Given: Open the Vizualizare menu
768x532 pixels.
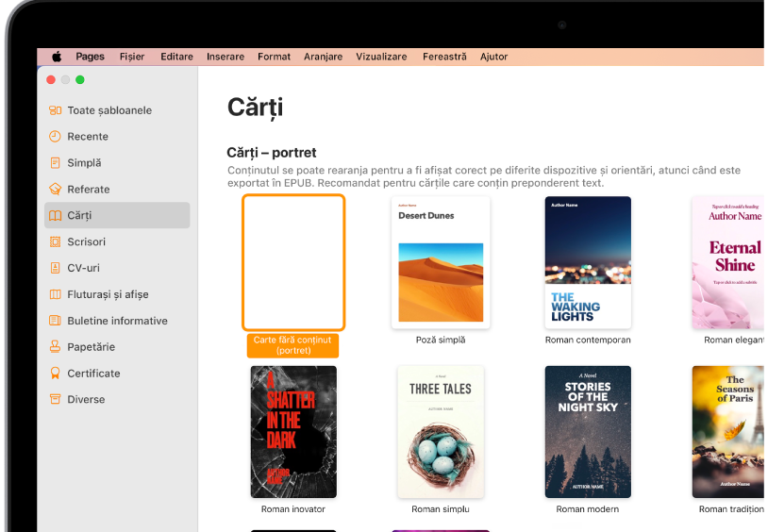Looking at the screenshot, I should 381,57.
